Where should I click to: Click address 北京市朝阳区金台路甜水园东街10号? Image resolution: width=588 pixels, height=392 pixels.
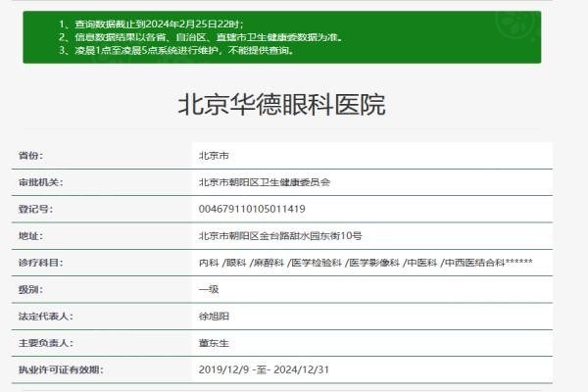280,236
